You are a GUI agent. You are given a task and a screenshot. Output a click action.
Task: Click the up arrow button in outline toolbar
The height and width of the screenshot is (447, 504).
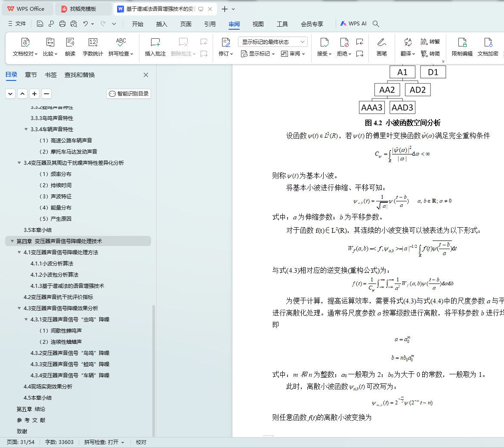[22, 94]
